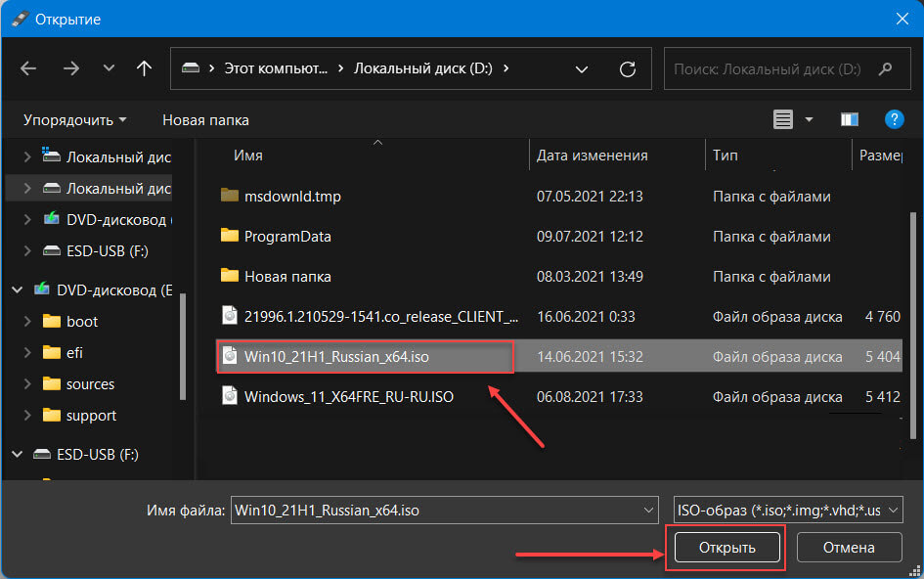The image size is (924, 579).
Task: Select the msdownld.tmp folder
Action: (x=292, y=197)
